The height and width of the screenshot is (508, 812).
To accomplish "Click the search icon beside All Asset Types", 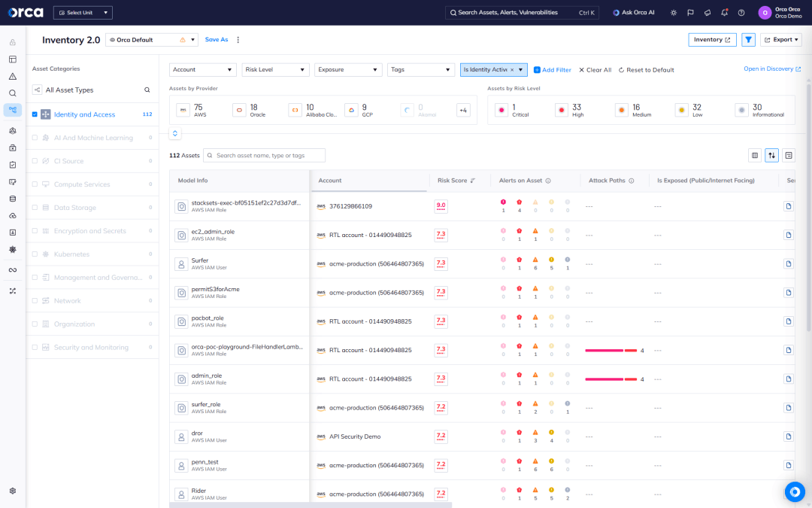I will [147, 90].
